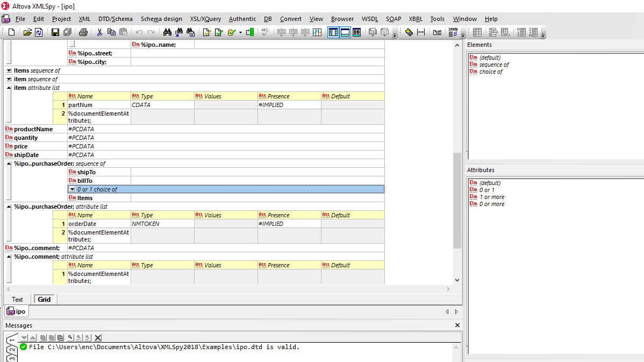The width and height of the screenshot is (644, 362).
Task: Collapse the %ipo..purchaseOrder; sequence of node
Action: point(9,164)
